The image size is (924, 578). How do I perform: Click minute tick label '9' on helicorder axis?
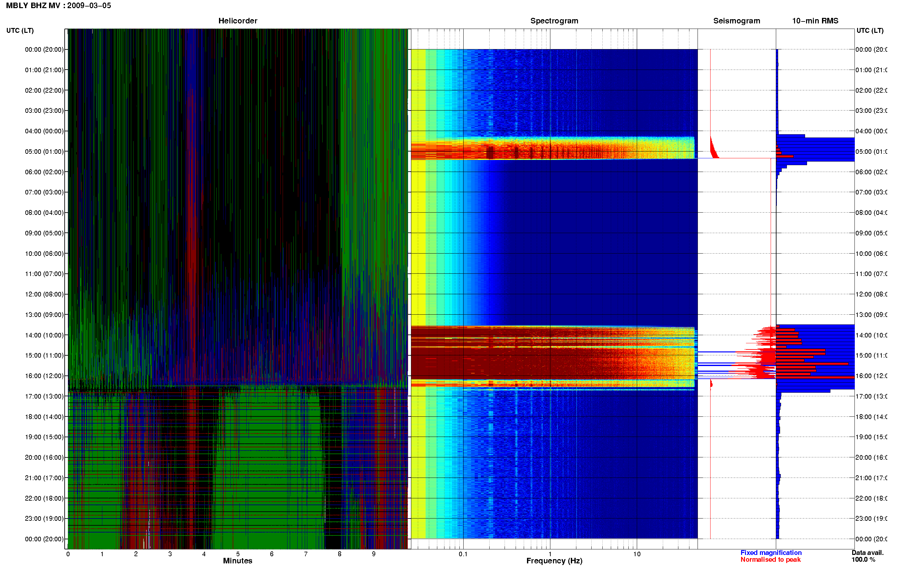coord(374,554)
